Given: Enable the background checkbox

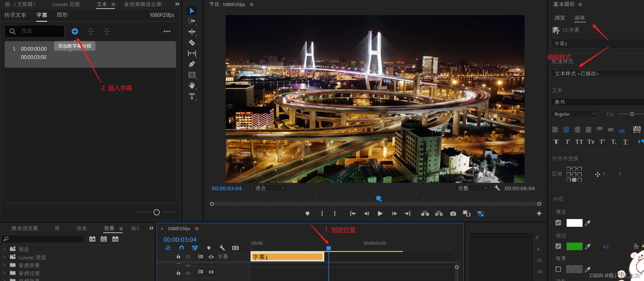Looking at the screenshot, I should (x=558, y=269).
